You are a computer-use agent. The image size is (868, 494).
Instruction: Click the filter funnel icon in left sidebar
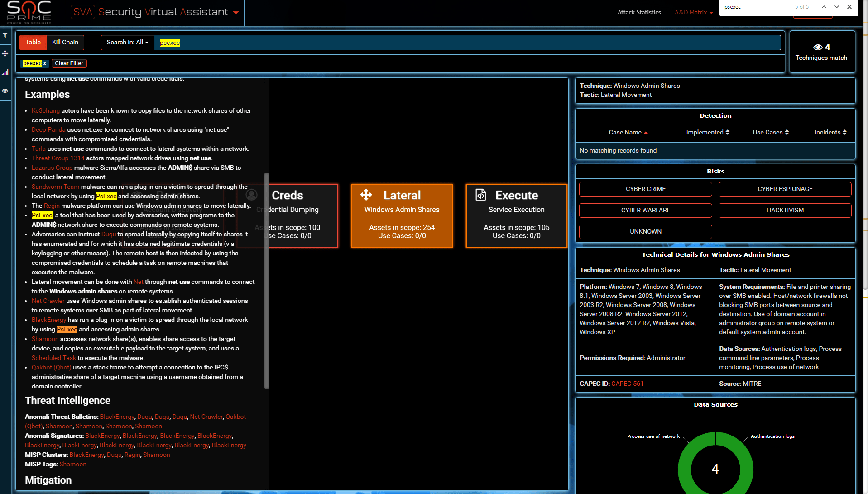tap(5, 35)
